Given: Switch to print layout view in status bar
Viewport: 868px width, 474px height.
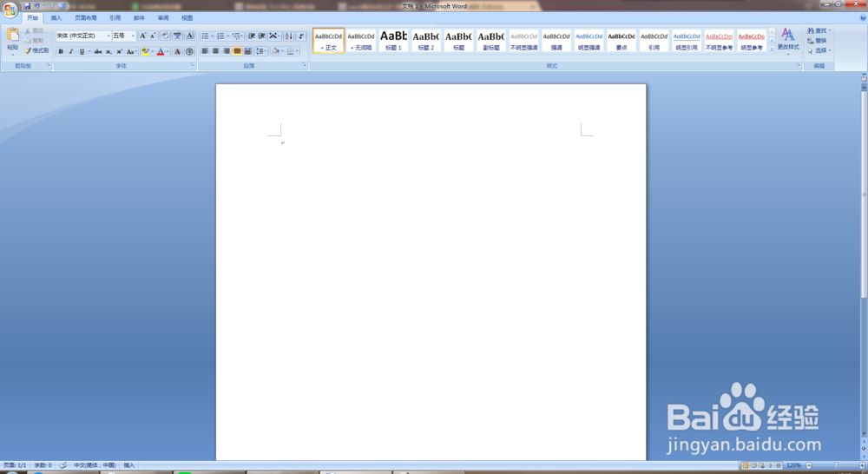Looking at the screenshot, I should click(x=745, y=465).
